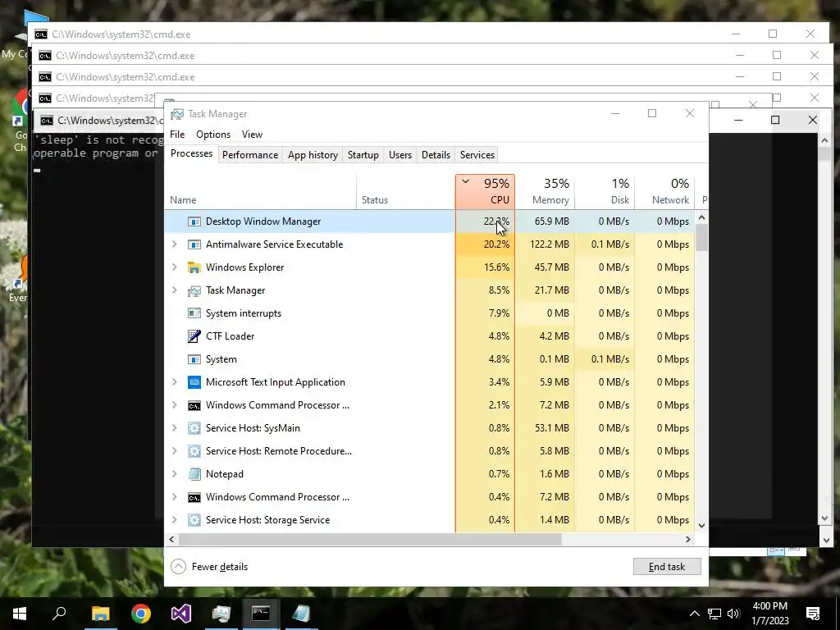Image resolution: width=840 pixels, height=630 pixels.
Task: Collapse view with Fewer details
Action: tap(209, 567)
